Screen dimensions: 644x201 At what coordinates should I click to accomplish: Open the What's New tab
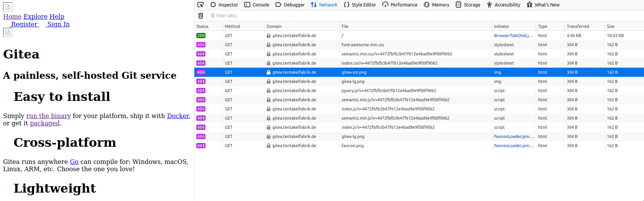543,5
